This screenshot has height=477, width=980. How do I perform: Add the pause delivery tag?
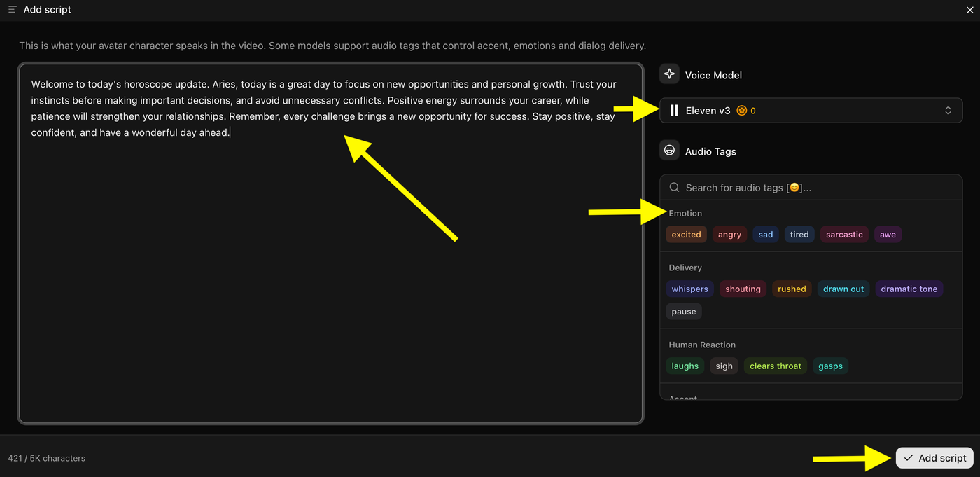pos(684,312)
